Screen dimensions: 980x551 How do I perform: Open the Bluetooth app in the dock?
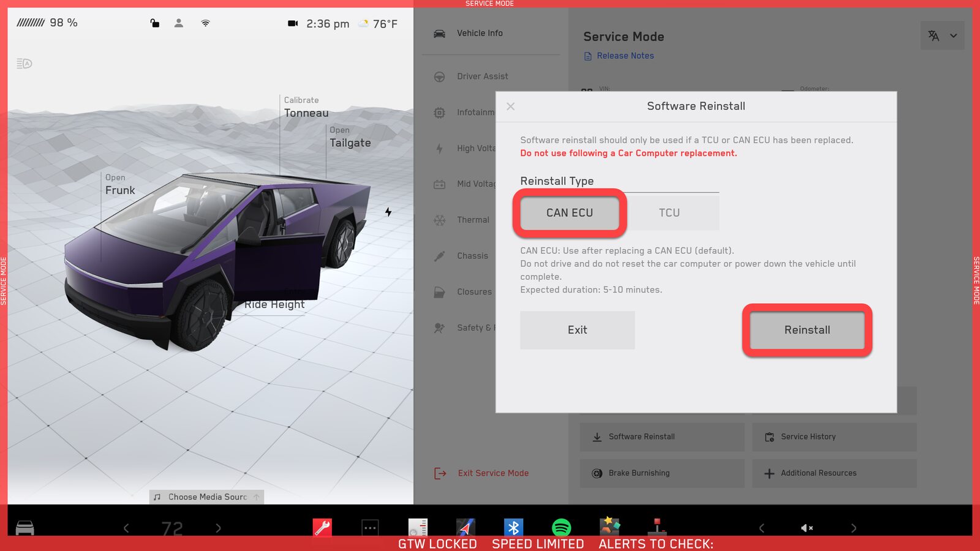coord(513,527)
